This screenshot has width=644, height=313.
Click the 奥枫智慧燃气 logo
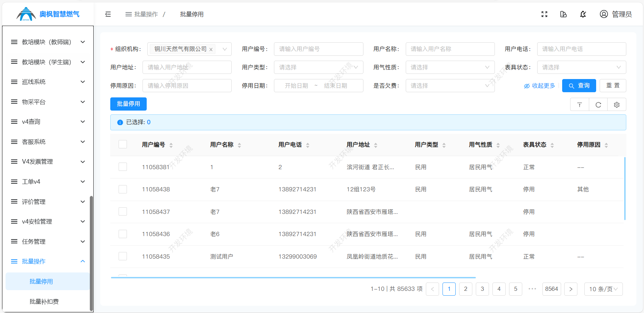pyautogui.click(x=48, y=14)
